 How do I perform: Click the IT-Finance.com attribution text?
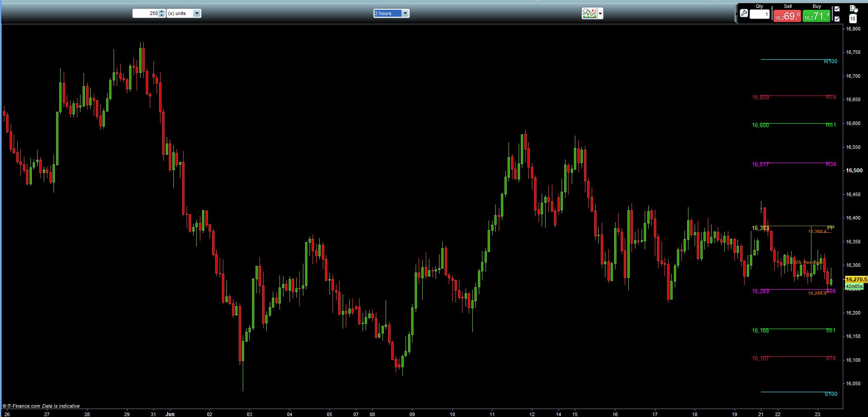tap(21, 406)
